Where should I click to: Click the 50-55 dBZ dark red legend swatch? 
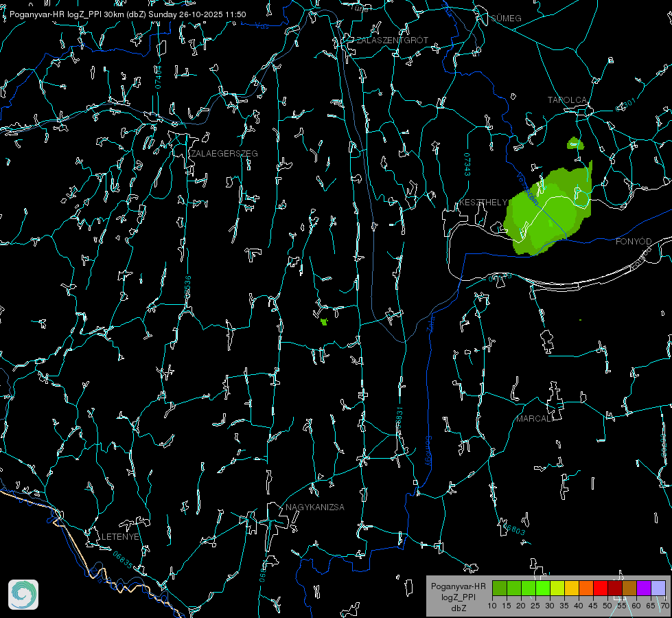(615, 588)
